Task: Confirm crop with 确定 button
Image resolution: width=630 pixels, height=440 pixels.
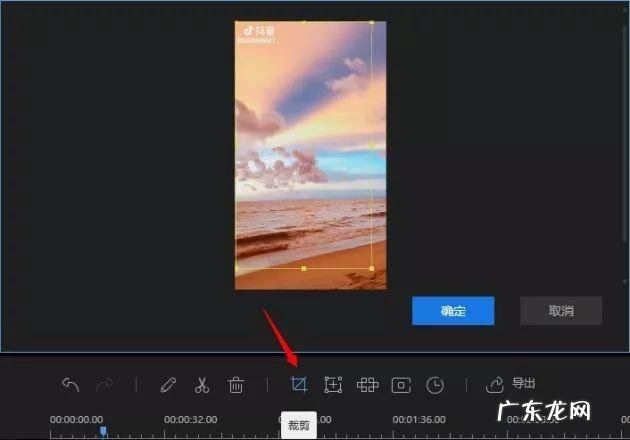Action: point(453,310)
